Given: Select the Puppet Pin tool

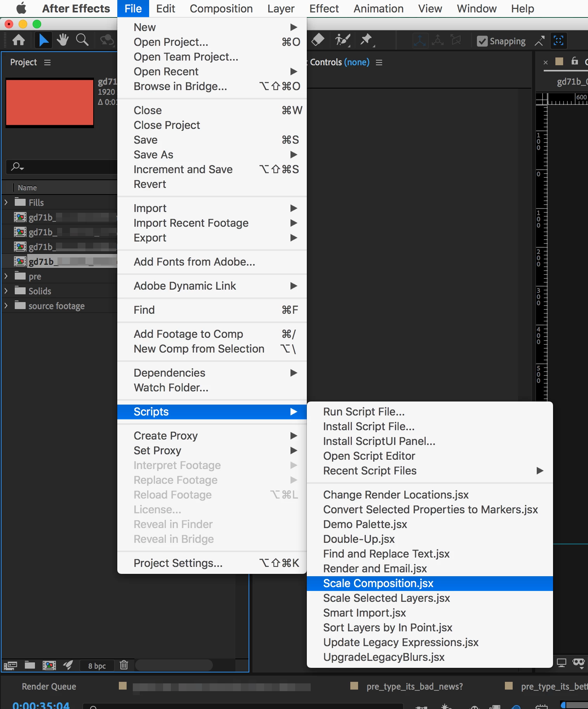Looking at the screenshot, I should click(367, 40).
